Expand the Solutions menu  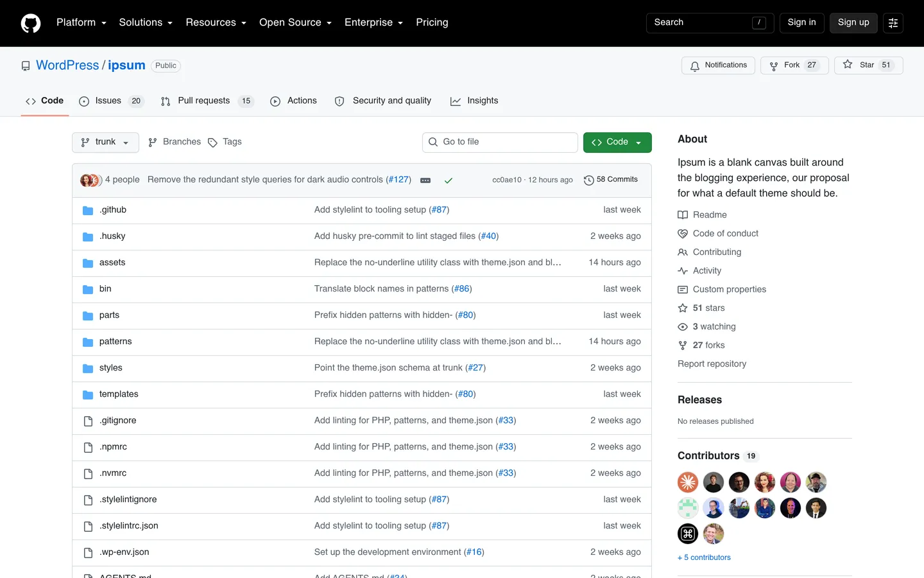pyautogui.click(x=146, y=22)
